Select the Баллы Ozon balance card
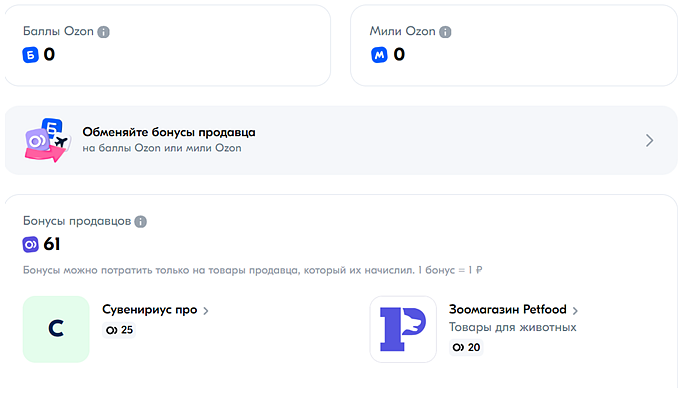The image size is (678, 401). coord(168,45)
